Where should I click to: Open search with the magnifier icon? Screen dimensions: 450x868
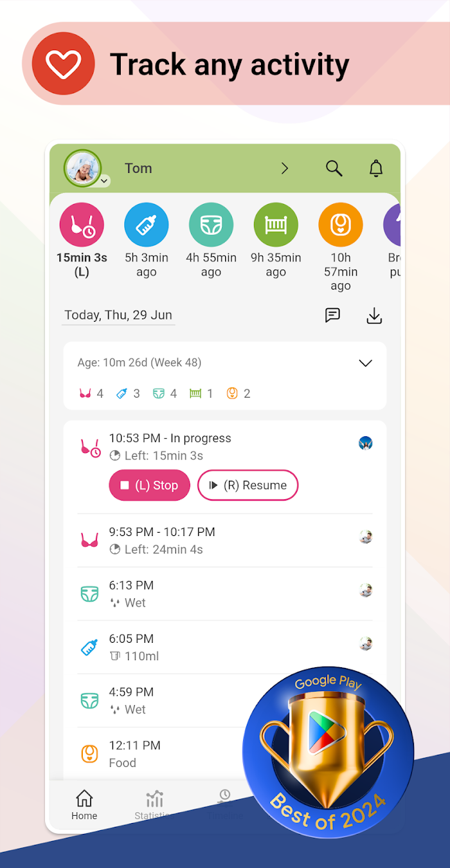(x=334, y=169)
